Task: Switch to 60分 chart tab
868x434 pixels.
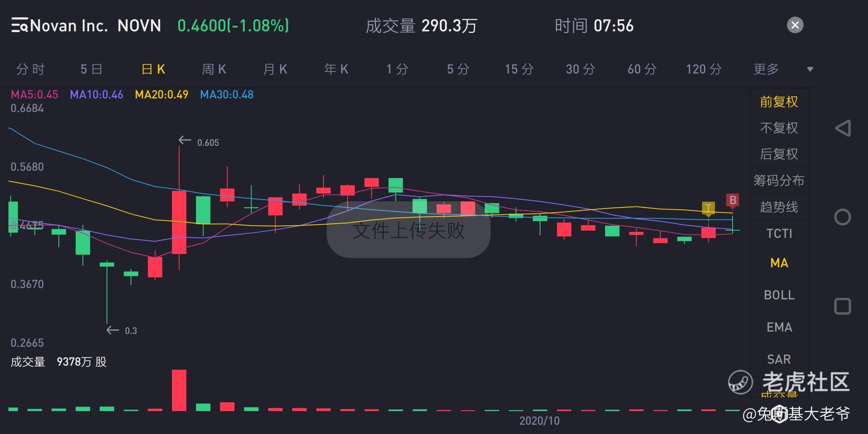Action: [642, 69]
